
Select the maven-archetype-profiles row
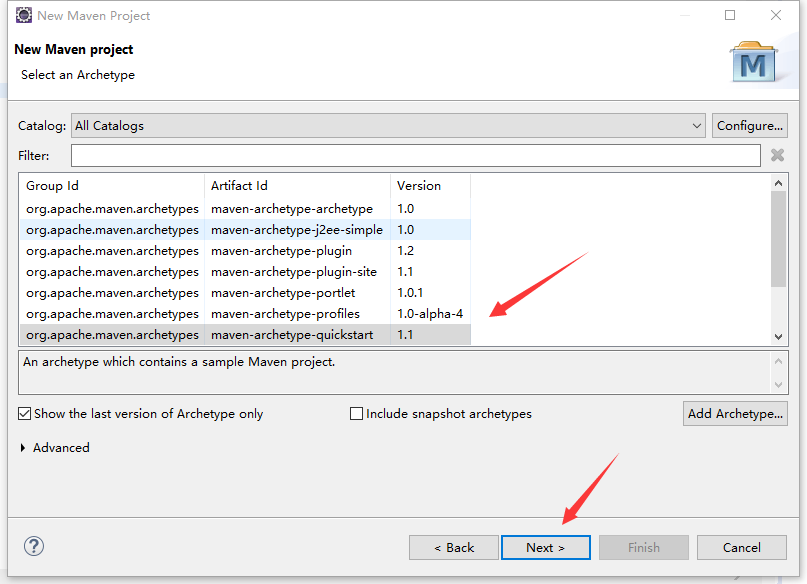coord(245,314)
